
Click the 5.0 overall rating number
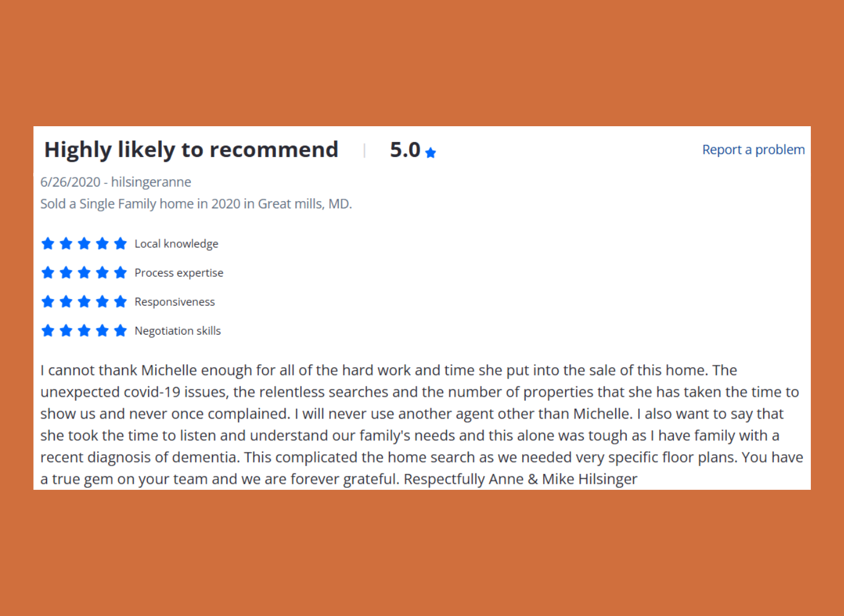[405, 150]
